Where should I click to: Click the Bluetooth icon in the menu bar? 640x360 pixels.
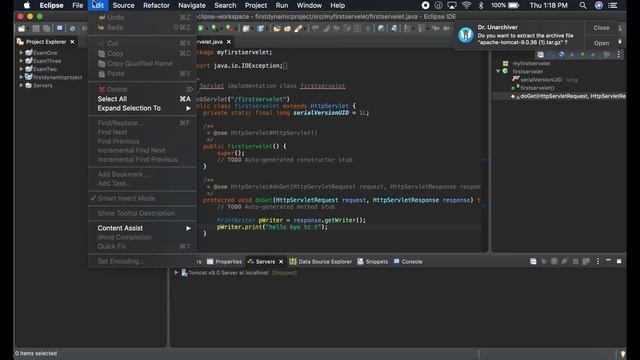[481, 5]
